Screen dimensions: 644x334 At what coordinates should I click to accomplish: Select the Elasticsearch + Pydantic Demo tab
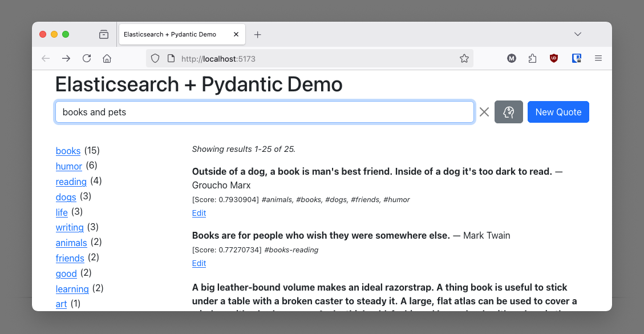click(x=170, y=34)
